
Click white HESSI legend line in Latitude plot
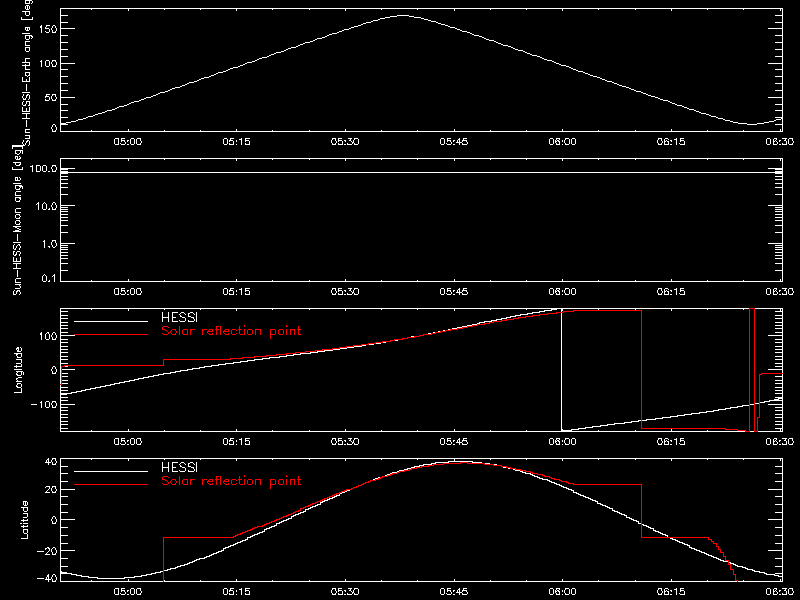pos(111,471)
